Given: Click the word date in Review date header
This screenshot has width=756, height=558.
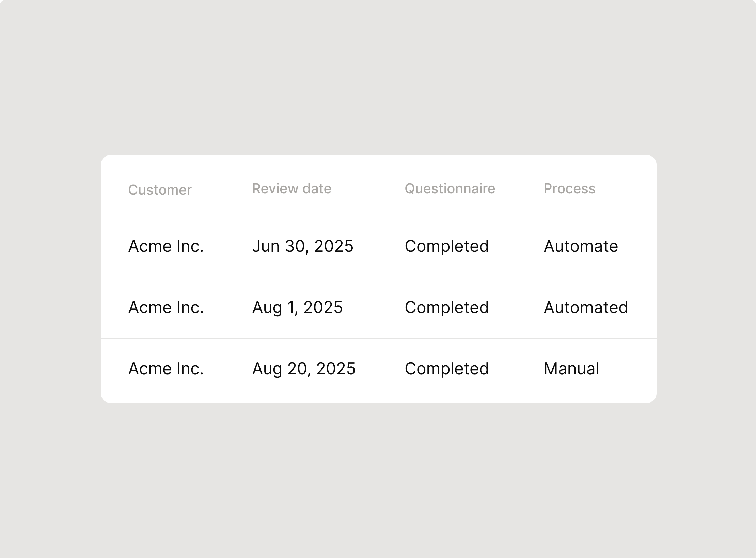Looking at the screenshot, I should [x=317, y=188].
